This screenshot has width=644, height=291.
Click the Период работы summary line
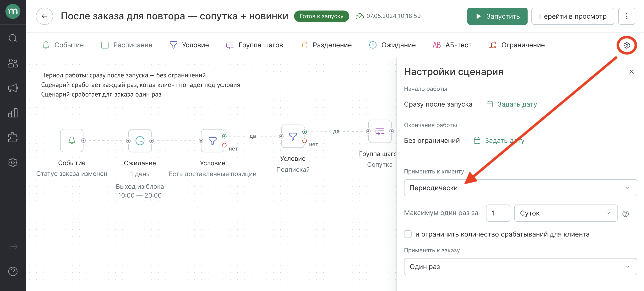point(123,75)
